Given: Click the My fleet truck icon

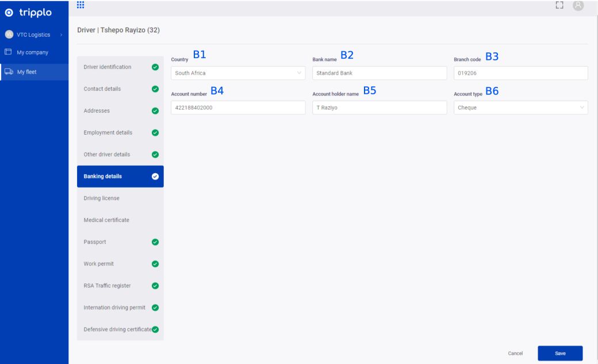Looking at the screenshot, I should point(9,72).
